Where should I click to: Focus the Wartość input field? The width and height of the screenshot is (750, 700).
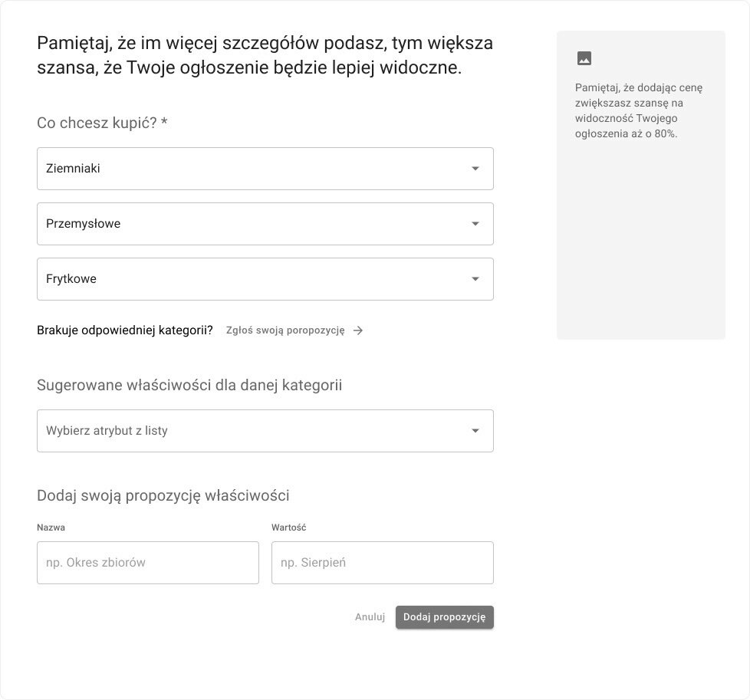[382, 563]
